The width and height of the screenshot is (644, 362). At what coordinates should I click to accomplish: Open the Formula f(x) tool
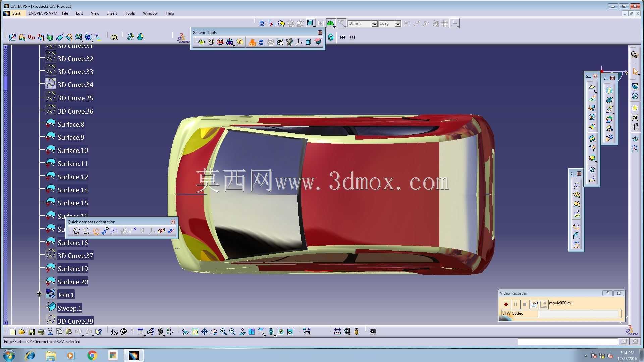114,332
